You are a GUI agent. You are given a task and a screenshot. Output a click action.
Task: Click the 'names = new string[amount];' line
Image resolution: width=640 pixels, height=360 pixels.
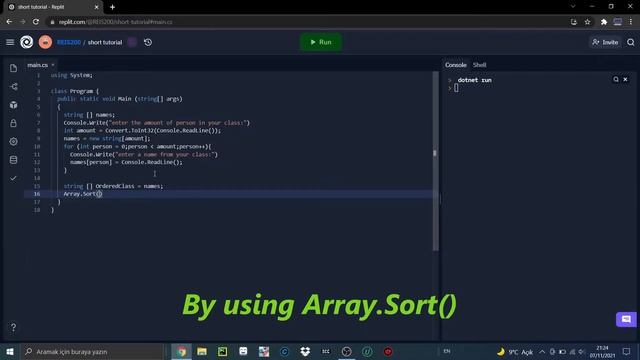coord(107,138)
